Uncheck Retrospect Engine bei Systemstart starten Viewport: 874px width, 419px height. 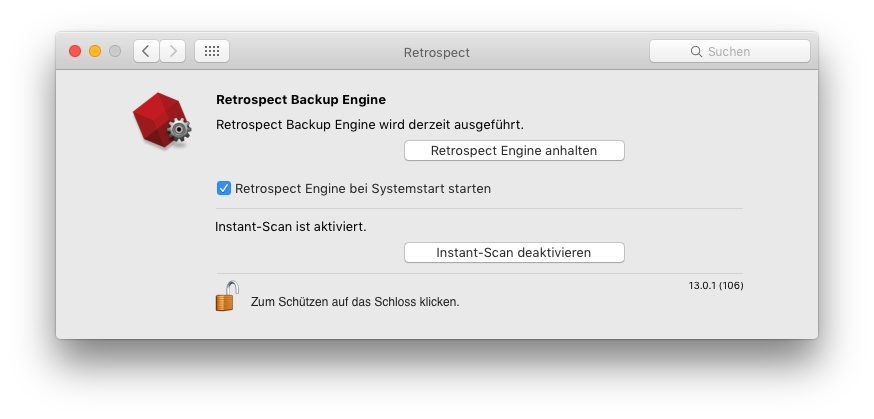click(224, 188)
